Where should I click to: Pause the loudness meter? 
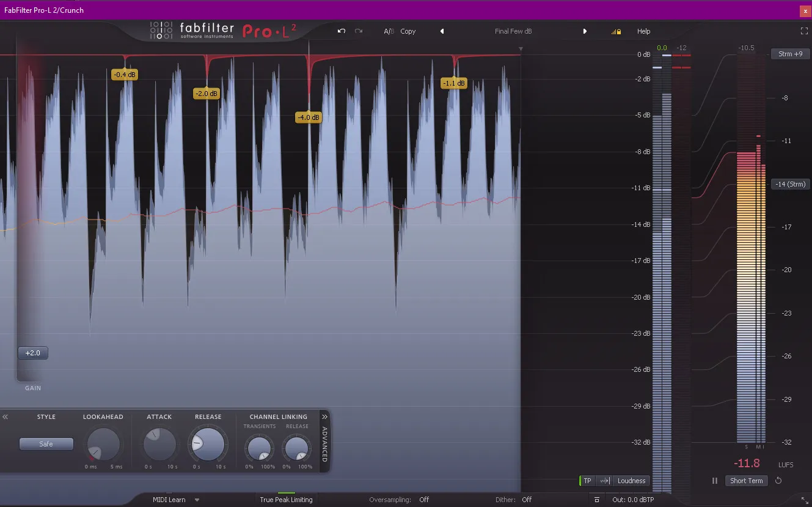[715, 481]
